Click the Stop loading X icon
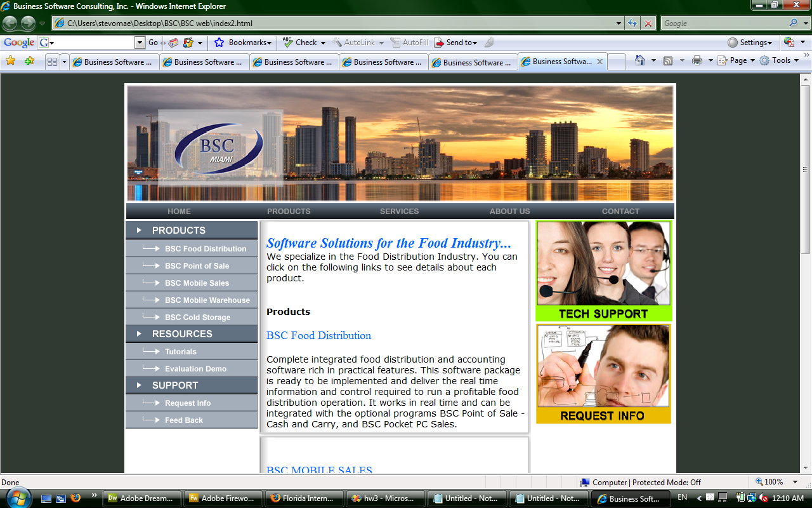 tap(648, 23)
